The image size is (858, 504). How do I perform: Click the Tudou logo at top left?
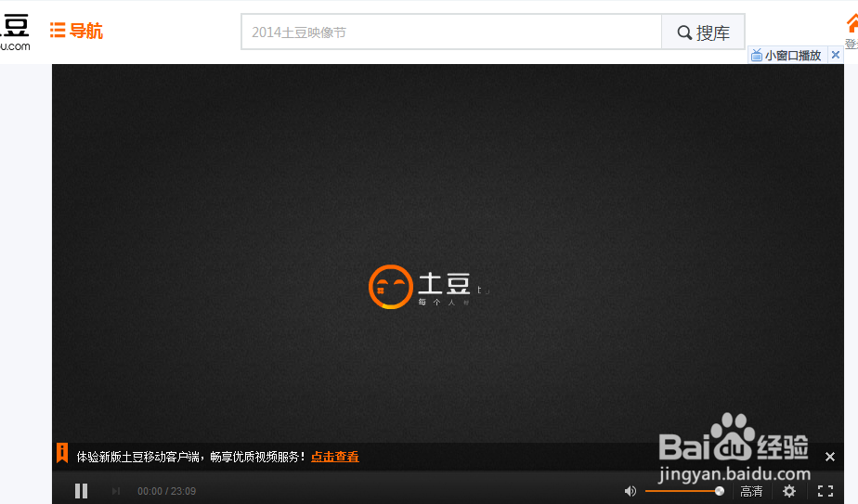click(x=15, y=32)
